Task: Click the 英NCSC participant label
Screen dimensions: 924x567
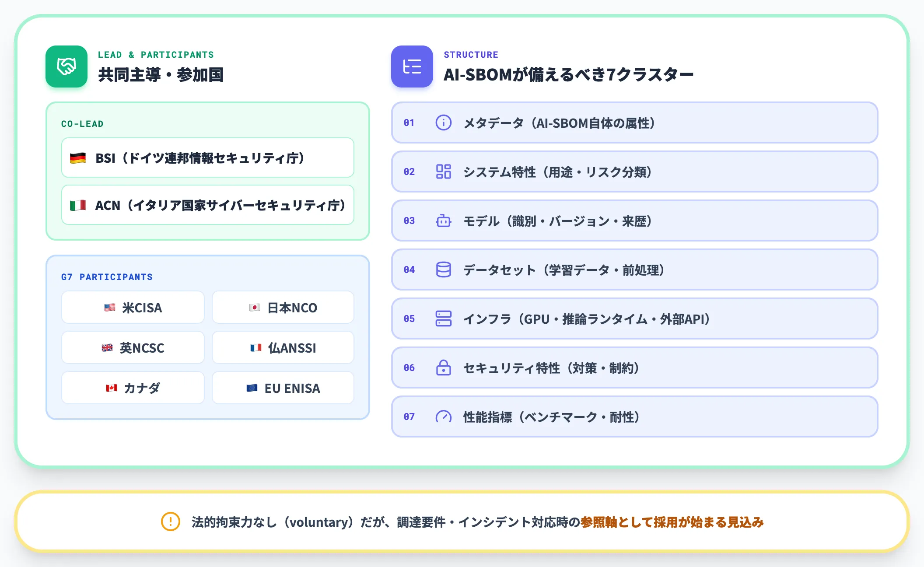Action: (142, 348)
